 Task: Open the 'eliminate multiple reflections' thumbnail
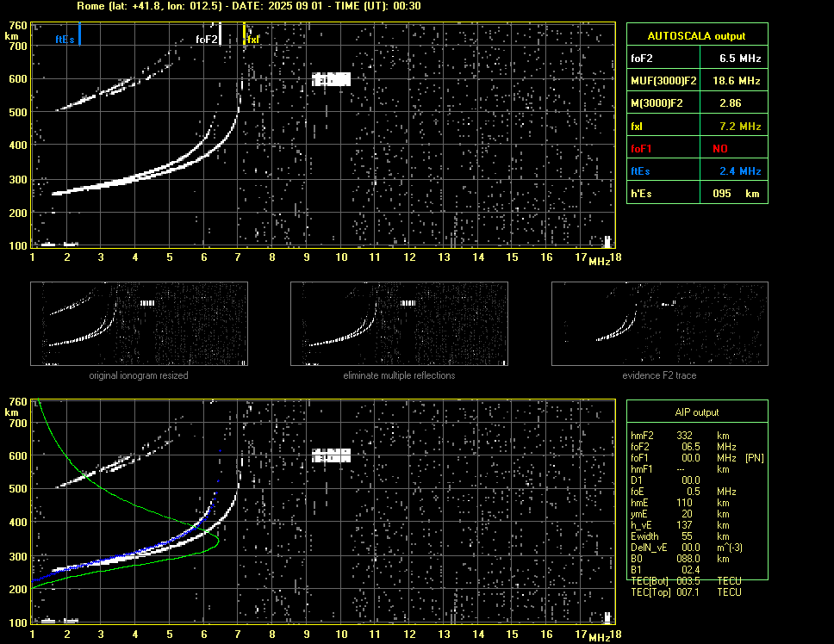[x=399, y=324]
